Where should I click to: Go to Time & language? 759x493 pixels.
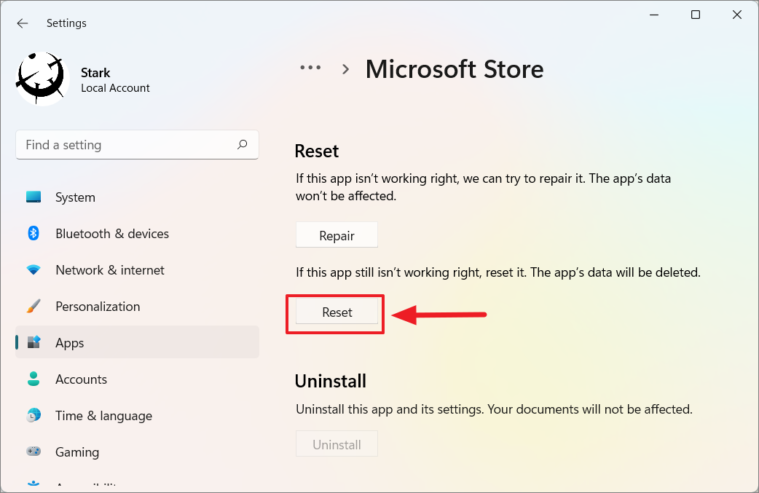tap(137, 415)
